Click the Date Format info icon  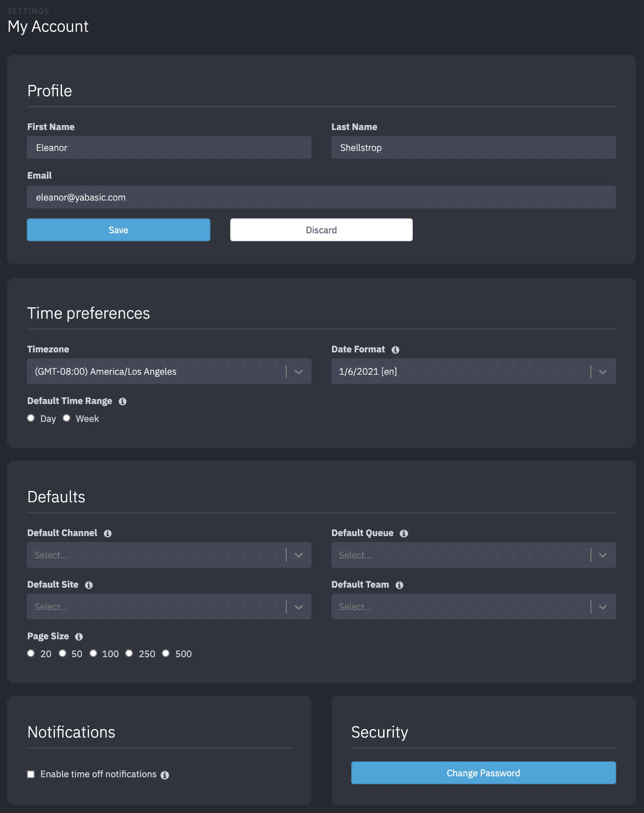pyautogui.click(x=395, y=350)
